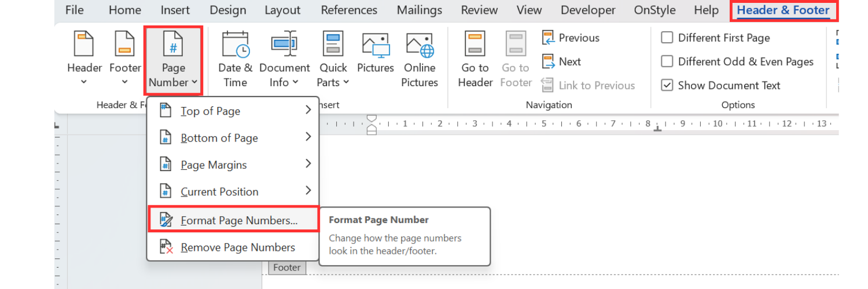Select the Header & Footer tab
868x289 pixels.
coord(783,10)
